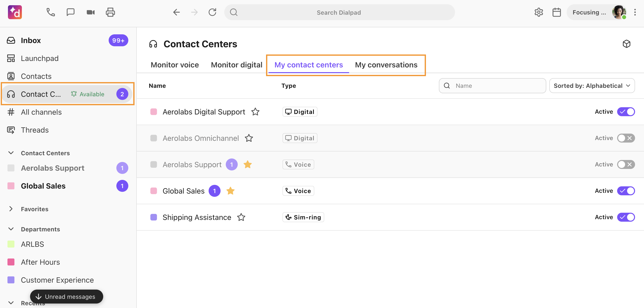The height and width of the screenshot is (308, 644).
Task: Open Aerolabs Support in the sidebar
Action: coord(67,168)
